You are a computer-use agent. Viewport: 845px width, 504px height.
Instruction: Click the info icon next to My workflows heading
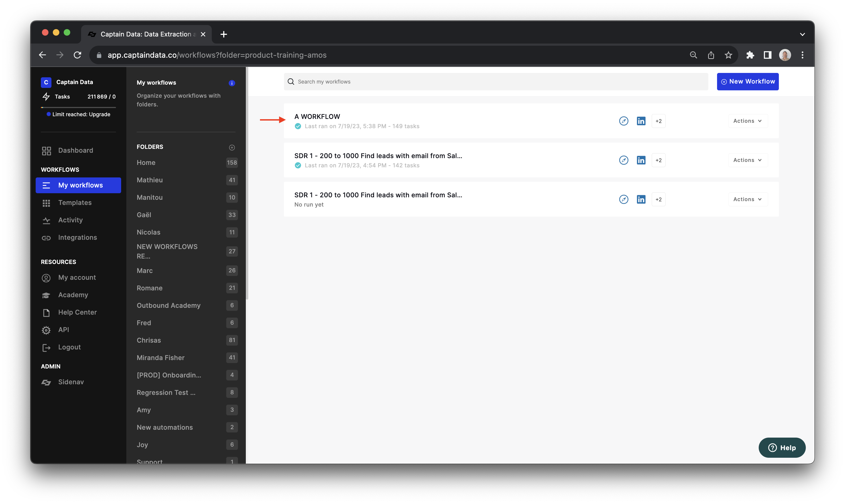232,83
